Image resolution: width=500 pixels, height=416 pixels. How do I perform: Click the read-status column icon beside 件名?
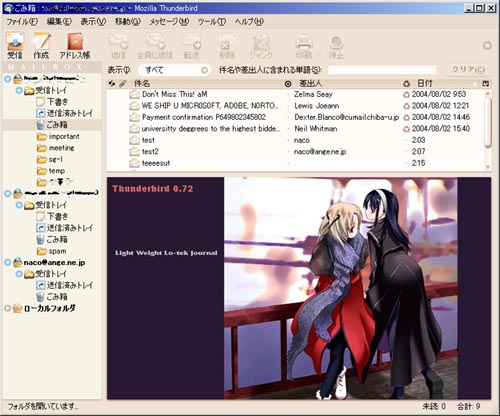pos(288,84)
